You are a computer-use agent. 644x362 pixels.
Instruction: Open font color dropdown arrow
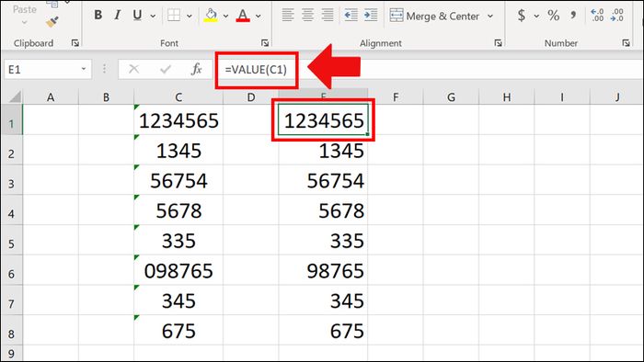[x=258, y=16]
